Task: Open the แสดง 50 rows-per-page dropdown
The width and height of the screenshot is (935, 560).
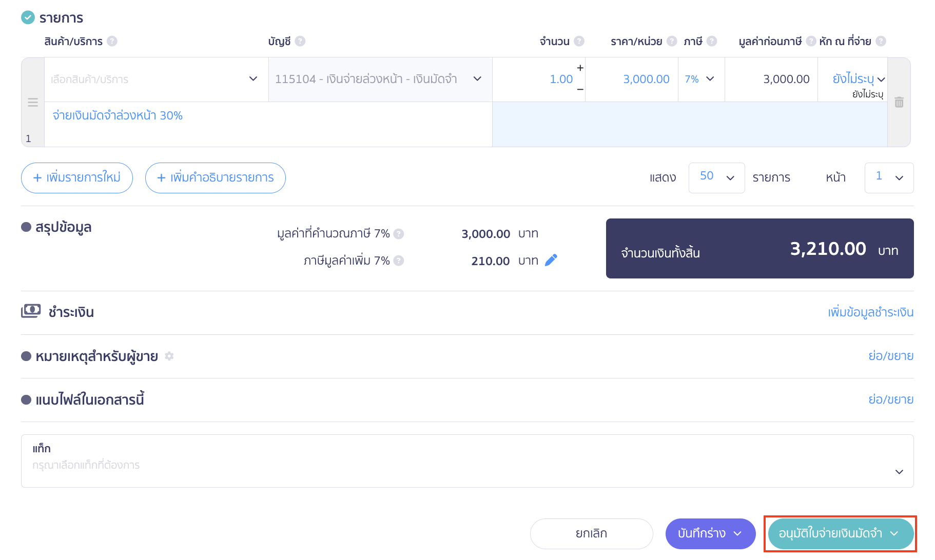Action: [x=716, y=177]
